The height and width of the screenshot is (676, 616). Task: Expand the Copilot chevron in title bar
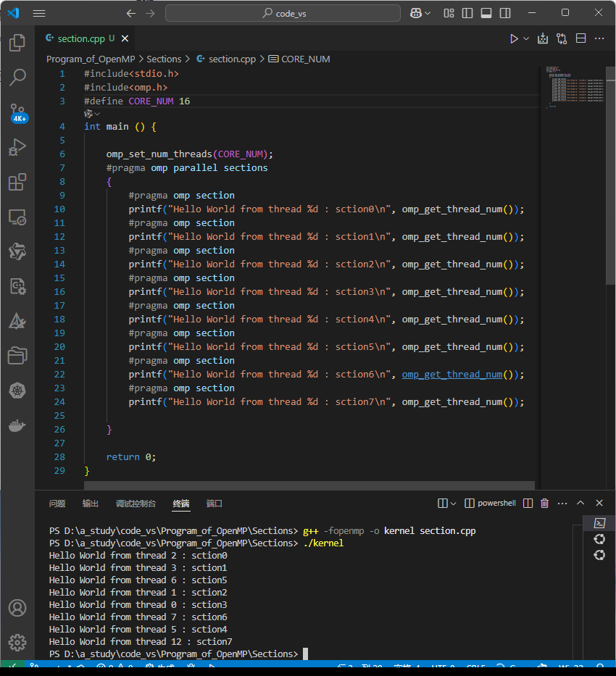(428, 13)
